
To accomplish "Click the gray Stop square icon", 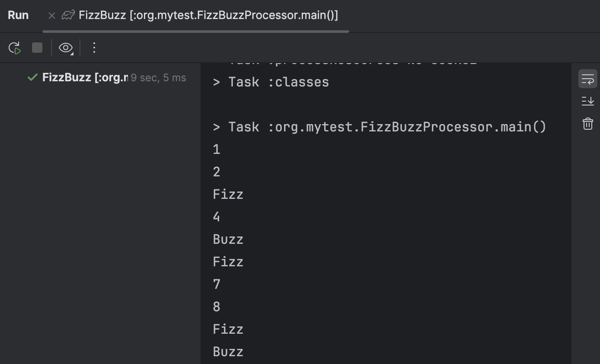I will (37, 48).
